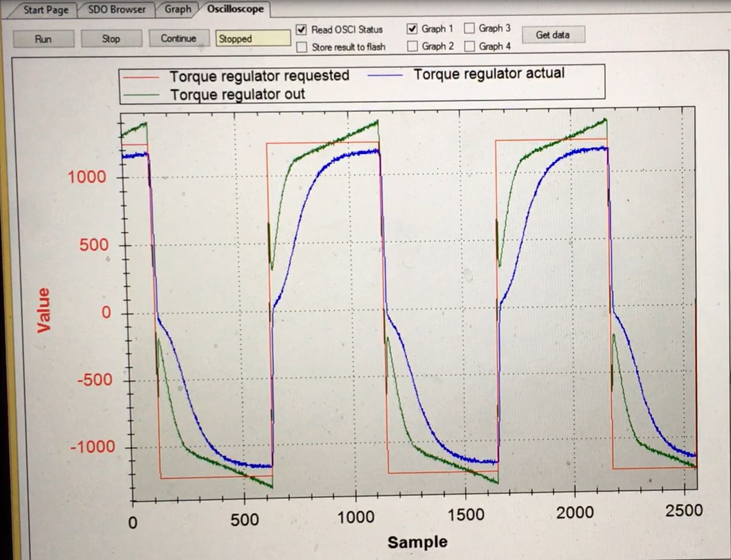
Task: Tick the Graph 3 checkbox
Action: click(470, 28)
